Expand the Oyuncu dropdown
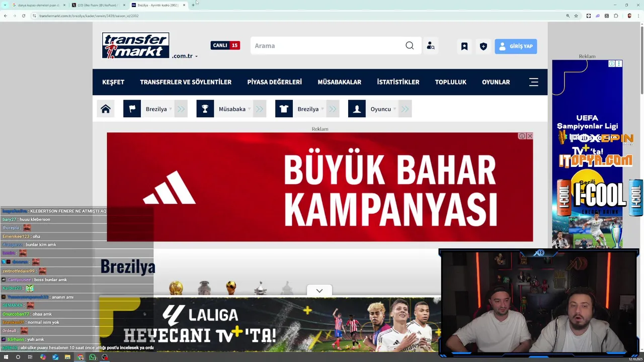 click(x=395, y=109)
